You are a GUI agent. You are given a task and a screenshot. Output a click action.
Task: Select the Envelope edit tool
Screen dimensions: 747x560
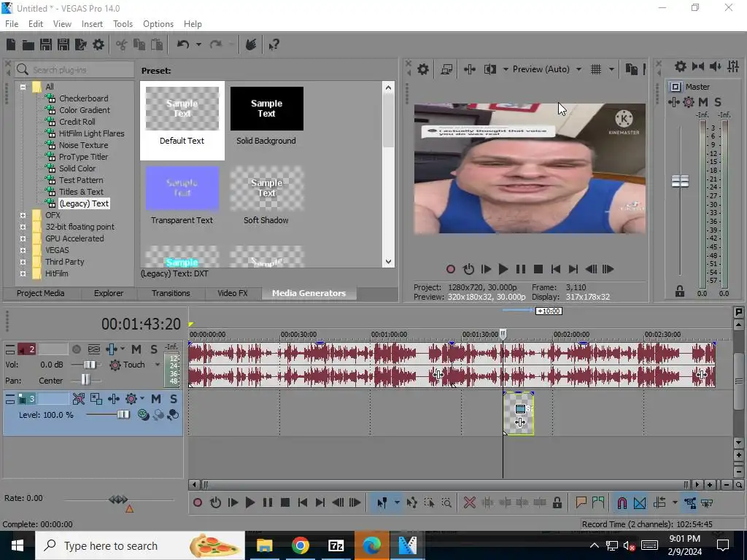click(412, 502)
